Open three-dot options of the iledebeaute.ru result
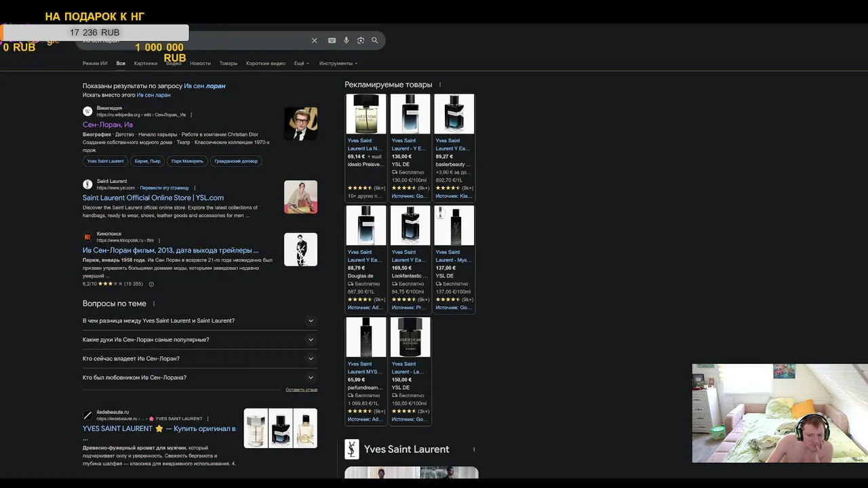Viewport: 868px width, 488px height. (x=208, y=419)
